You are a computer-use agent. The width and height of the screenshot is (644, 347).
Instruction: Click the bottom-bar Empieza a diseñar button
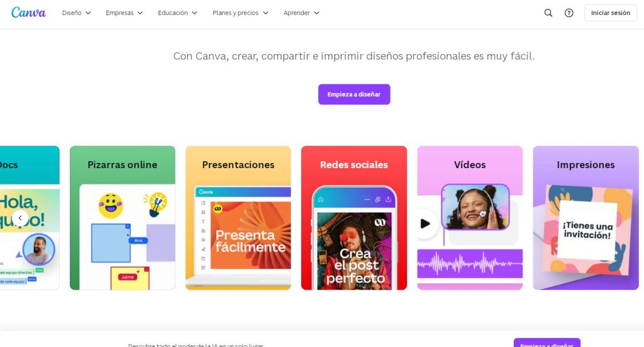coord(547,343)
